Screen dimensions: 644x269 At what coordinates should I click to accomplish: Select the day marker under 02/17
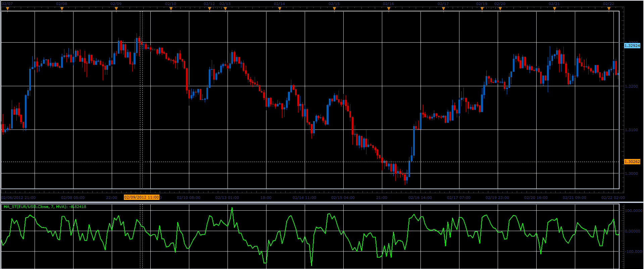point(443,9)
